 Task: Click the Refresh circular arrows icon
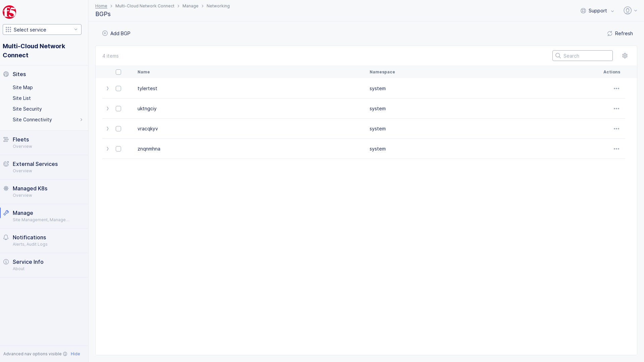coord(610,34)
